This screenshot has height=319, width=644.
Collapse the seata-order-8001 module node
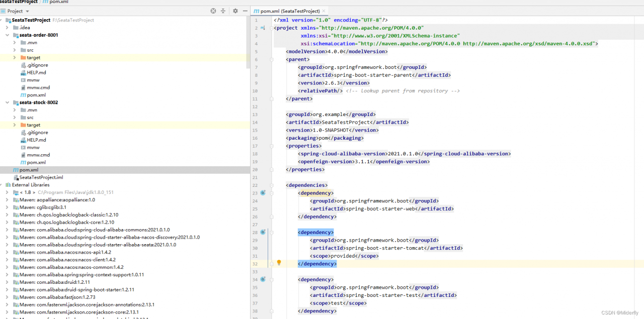tap(8, 35)
